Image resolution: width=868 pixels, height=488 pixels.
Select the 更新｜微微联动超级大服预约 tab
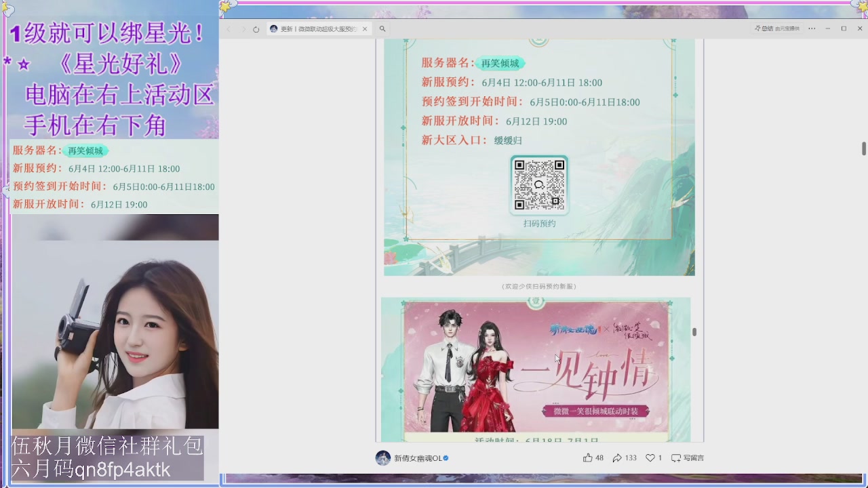319,29
